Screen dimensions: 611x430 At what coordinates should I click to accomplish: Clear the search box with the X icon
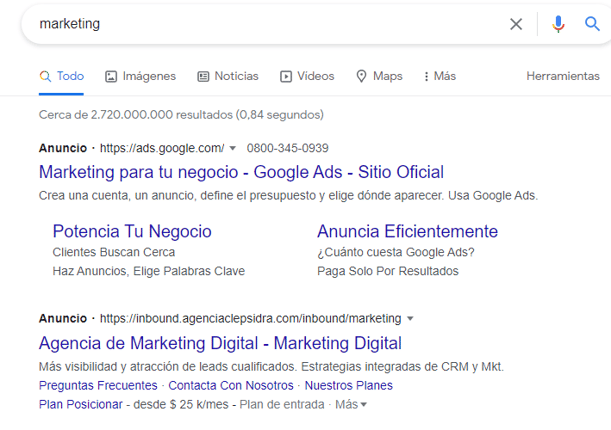(516, 24)
